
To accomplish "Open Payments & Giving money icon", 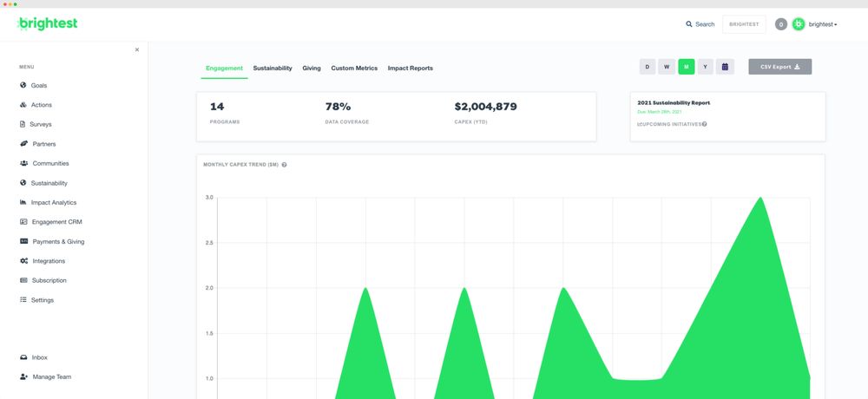I will [23, 241].
